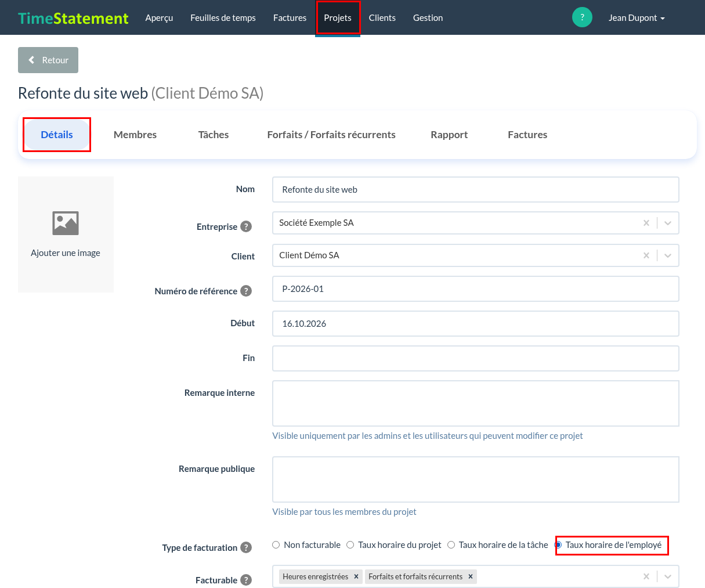Choose Taux horaire de la tâche

click(x=451, y=544)
